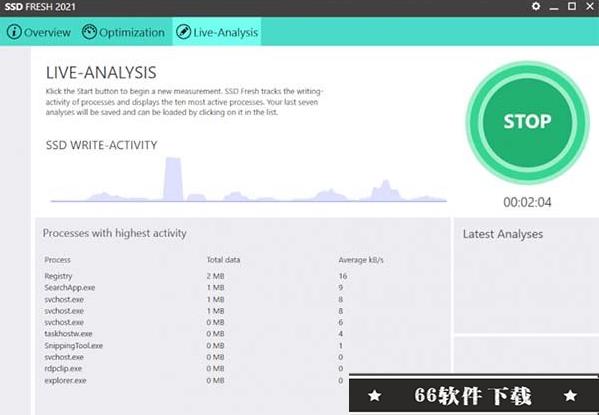Stop the live measurement with STOP
The image size is (599, 415).
tap(527, 122)
